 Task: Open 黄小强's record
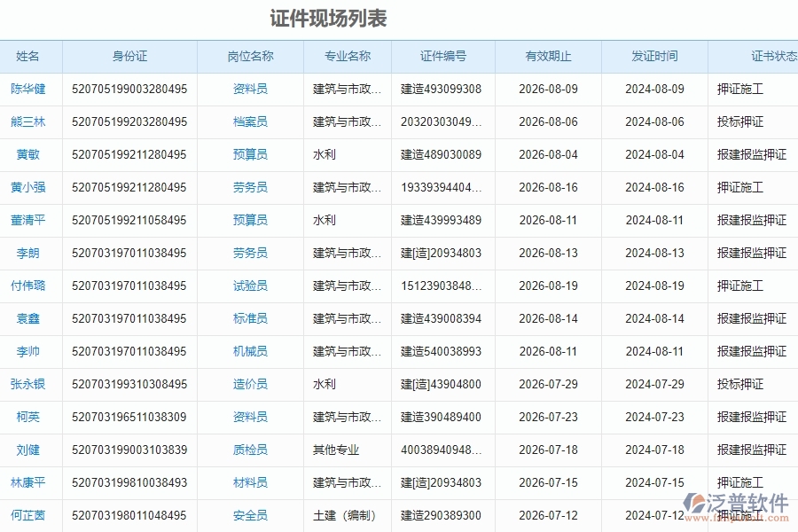[x=30, y=187]
